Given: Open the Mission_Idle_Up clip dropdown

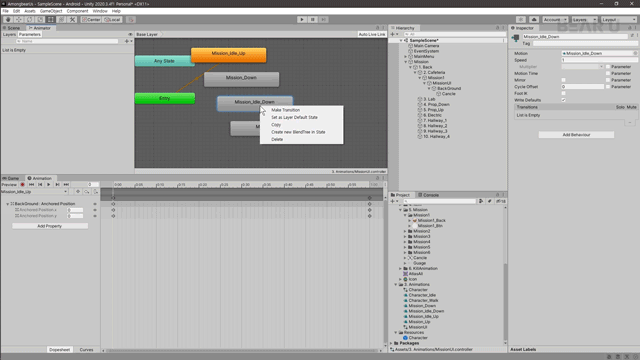Looking at the screenshot, I should click(x=34, y=192).
